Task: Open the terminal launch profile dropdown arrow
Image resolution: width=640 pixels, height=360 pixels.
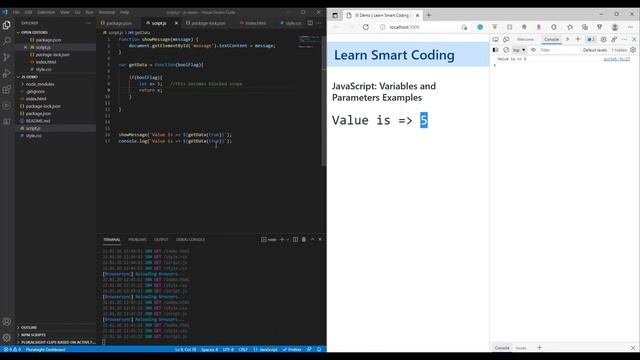Action: click(x=287, y=240)
